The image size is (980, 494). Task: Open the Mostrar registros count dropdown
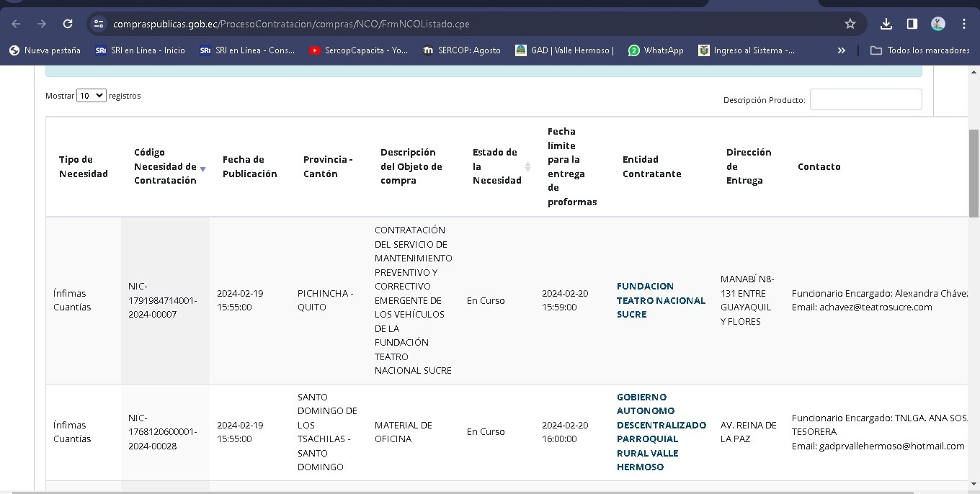click(x=92, y=96)
